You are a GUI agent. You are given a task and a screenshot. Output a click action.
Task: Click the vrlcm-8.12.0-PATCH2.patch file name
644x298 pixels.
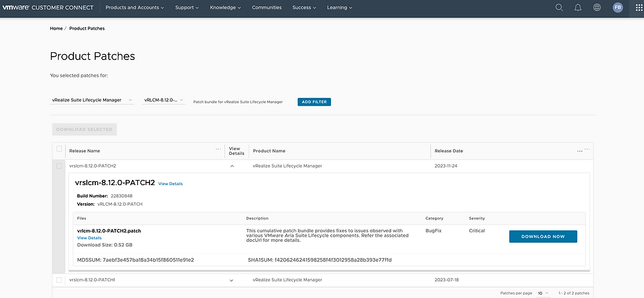[109, 231]
